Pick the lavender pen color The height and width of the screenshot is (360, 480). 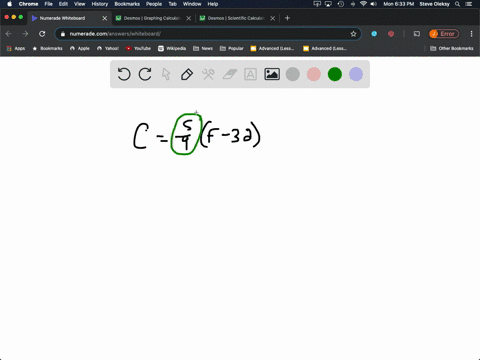tap(356, 74)
